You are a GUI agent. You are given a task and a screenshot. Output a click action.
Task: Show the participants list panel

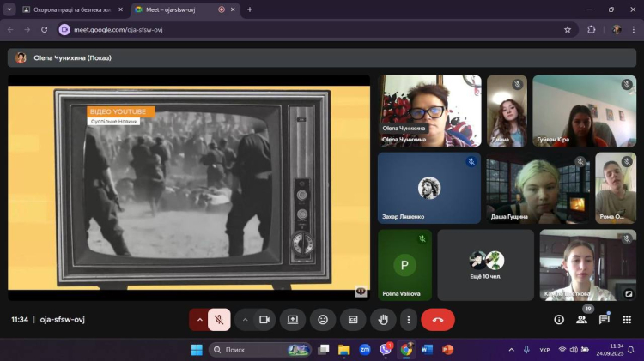point(581,320)
